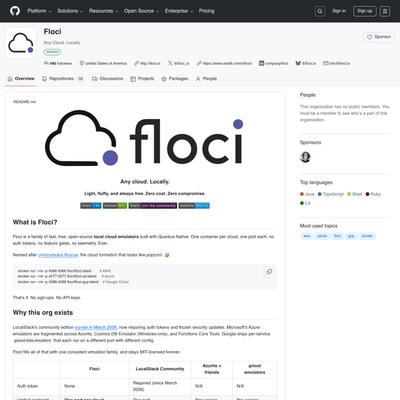Open the http://floci.io website link

click(x=147, y=63)
